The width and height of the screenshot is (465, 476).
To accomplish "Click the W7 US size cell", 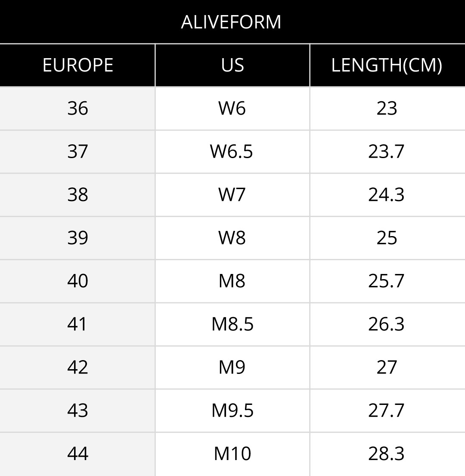I will click(x=232, y=195).
